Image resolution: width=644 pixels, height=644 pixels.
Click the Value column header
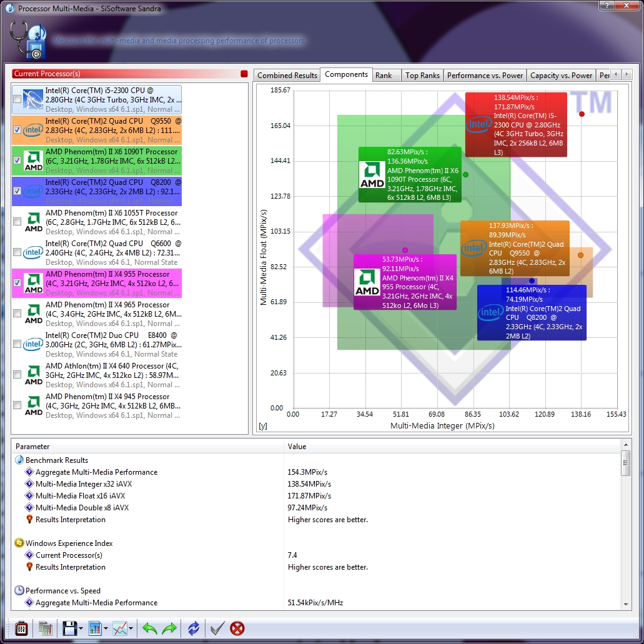tap(452, 447)
